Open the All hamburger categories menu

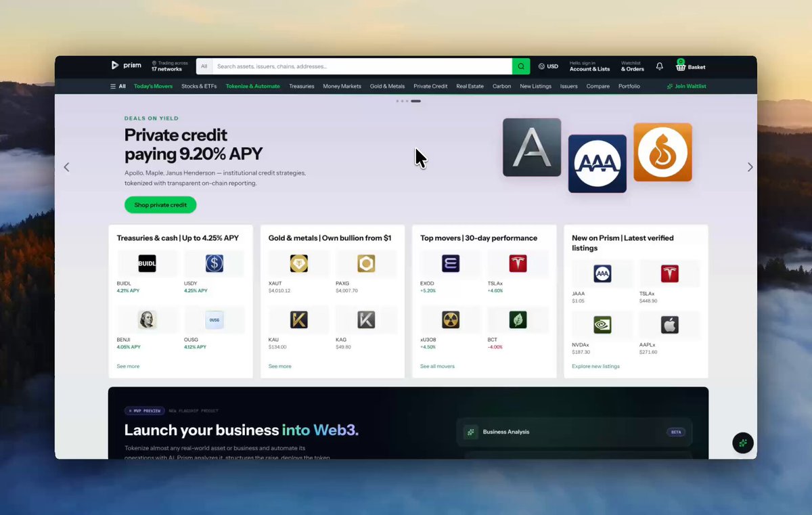click(x=118, y=87)
